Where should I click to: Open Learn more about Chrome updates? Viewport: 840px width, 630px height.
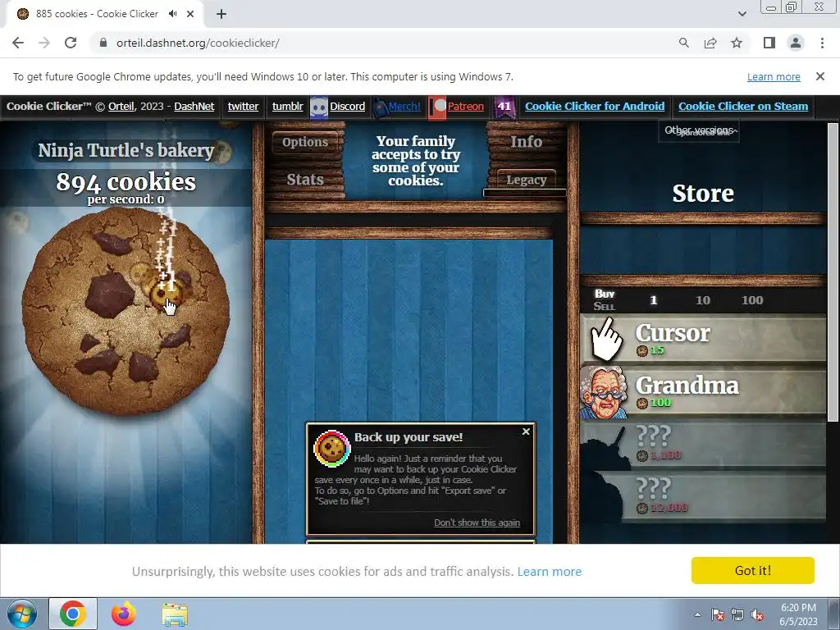tap(774, 76)
